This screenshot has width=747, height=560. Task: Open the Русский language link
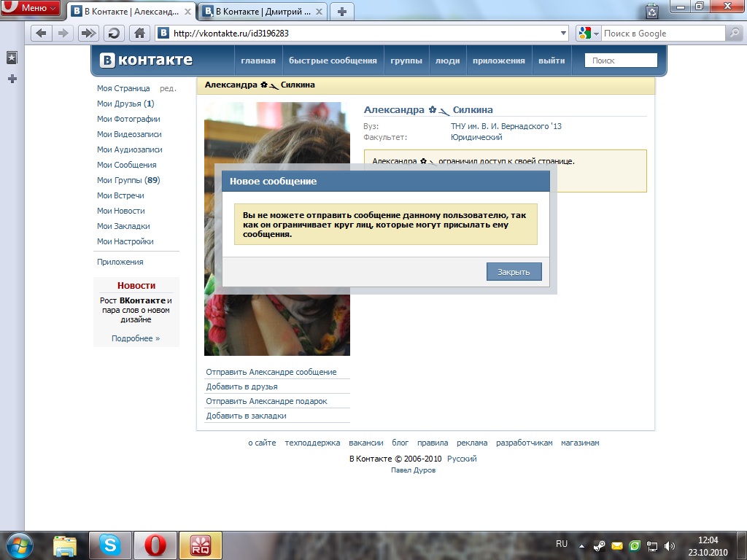[x=462, y=459]
